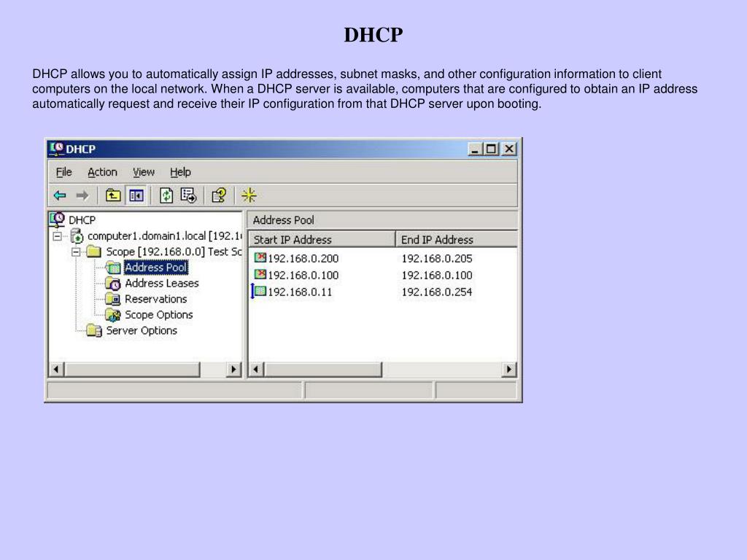Click end address 192.168.0.205
The width and height of the screenshot is (747, 560).
pyautogui.click(x=437, y=259)
